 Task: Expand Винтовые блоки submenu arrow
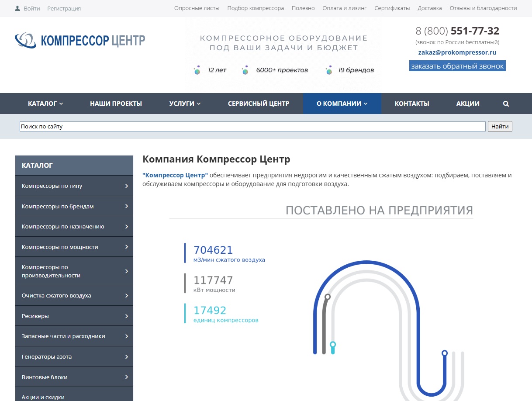127,377
